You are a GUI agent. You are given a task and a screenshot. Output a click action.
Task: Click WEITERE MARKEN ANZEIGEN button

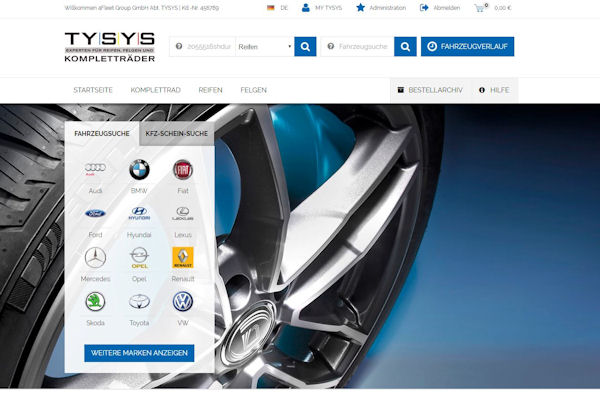point(139,353)
